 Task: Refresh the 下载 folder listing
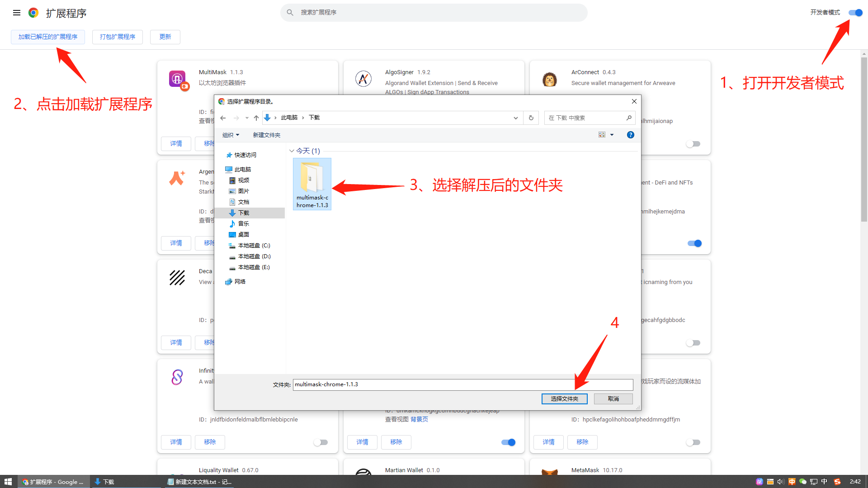pyautogui.click(x=531, y=118)
